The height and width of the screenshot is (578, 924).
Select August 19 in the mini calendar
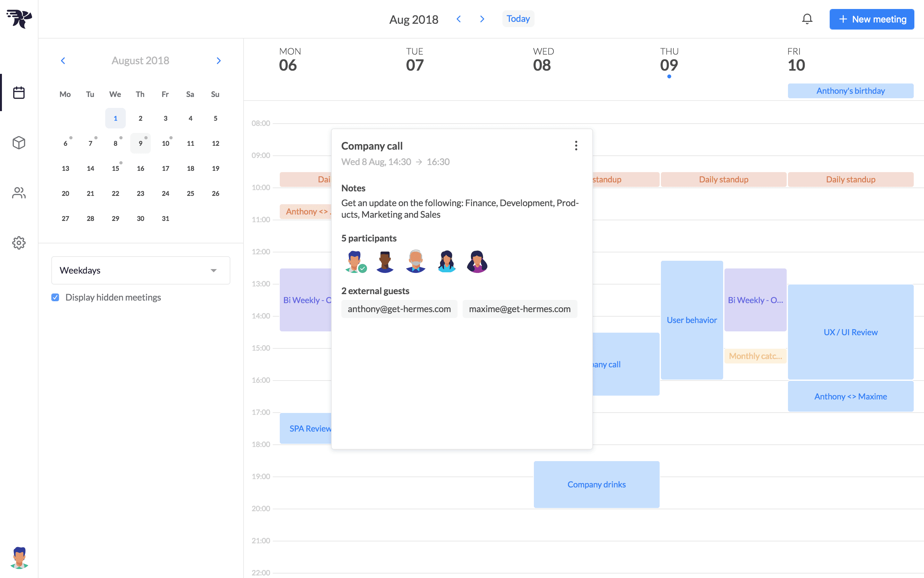point(215,168)
